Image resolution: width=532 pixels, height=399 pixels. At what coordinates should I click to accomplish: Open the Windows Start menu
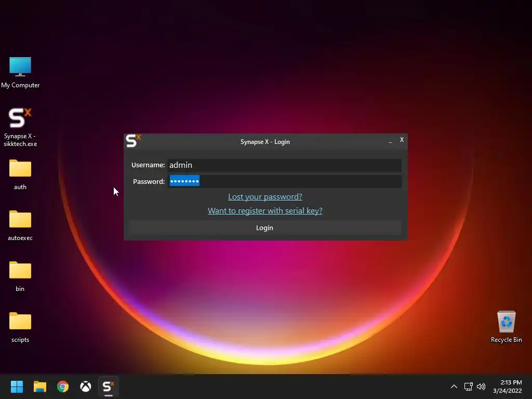[x=17, y=387]
